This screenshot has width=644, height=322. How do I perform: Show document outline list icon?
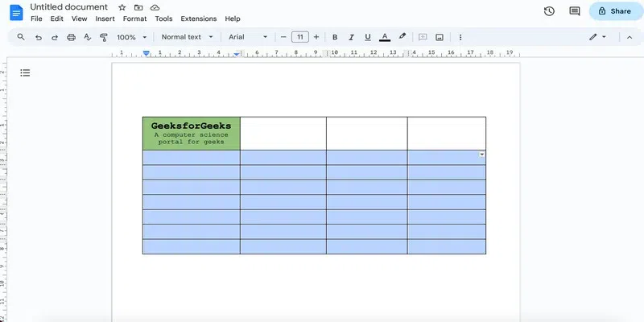pos(25,72)
